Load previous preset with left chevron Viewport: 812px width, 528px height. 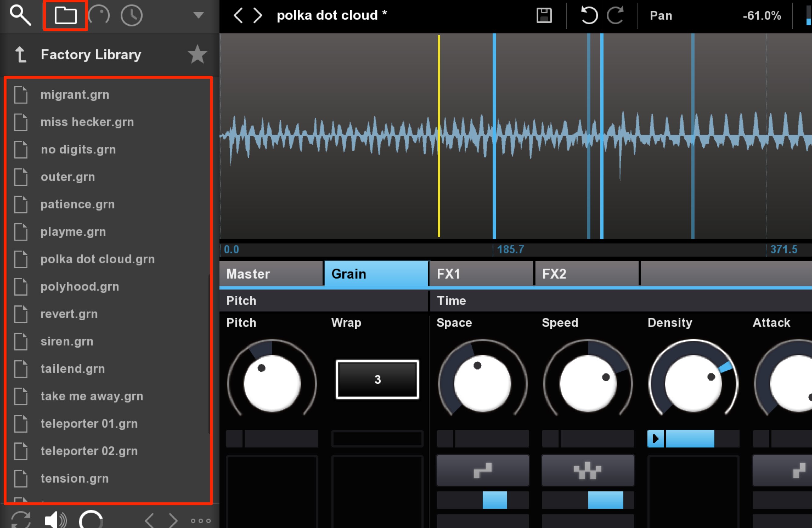238,15
